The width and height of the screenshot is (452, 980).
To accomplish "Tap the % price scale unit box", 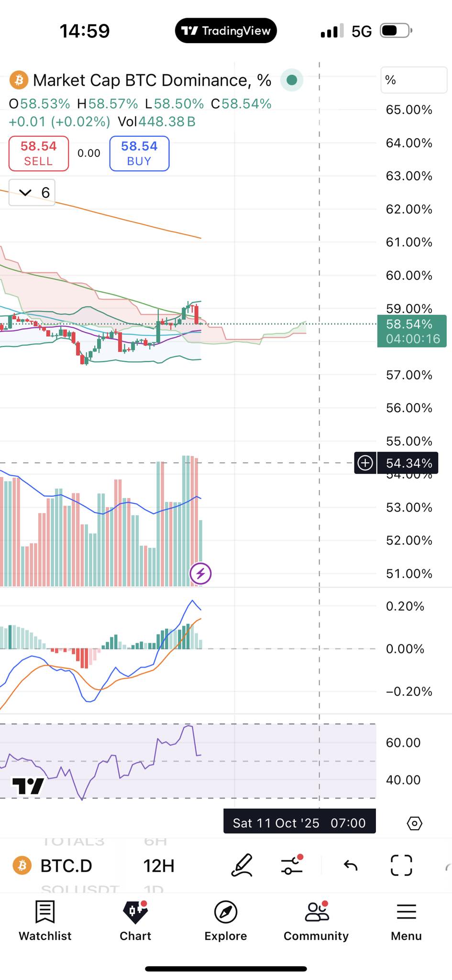I will click(413, 80).
